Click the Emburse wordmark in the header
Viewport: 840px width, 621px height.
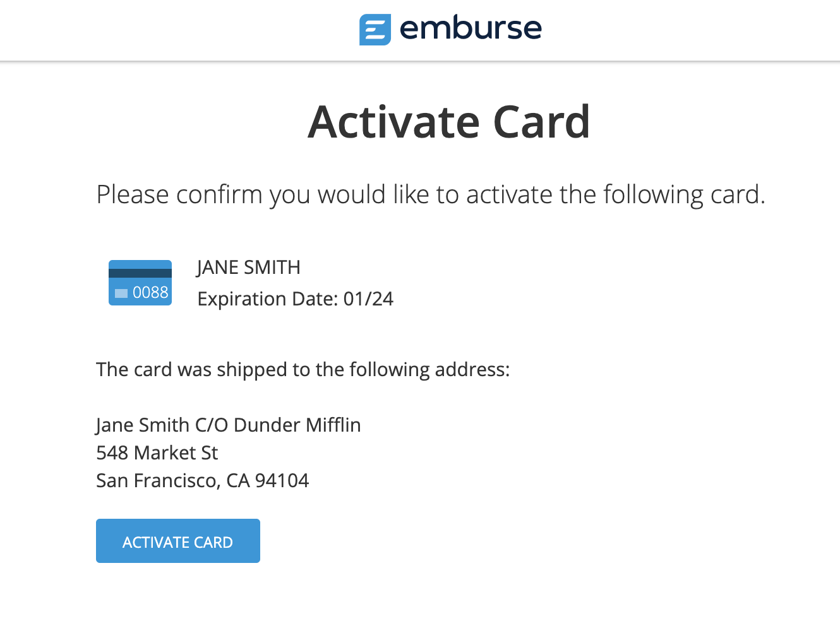pos(471,28)
